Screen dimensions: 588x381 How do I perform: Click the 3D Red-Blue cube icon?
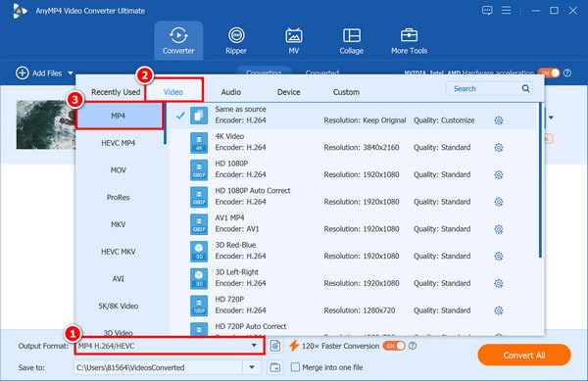click(x=199, y=252)
